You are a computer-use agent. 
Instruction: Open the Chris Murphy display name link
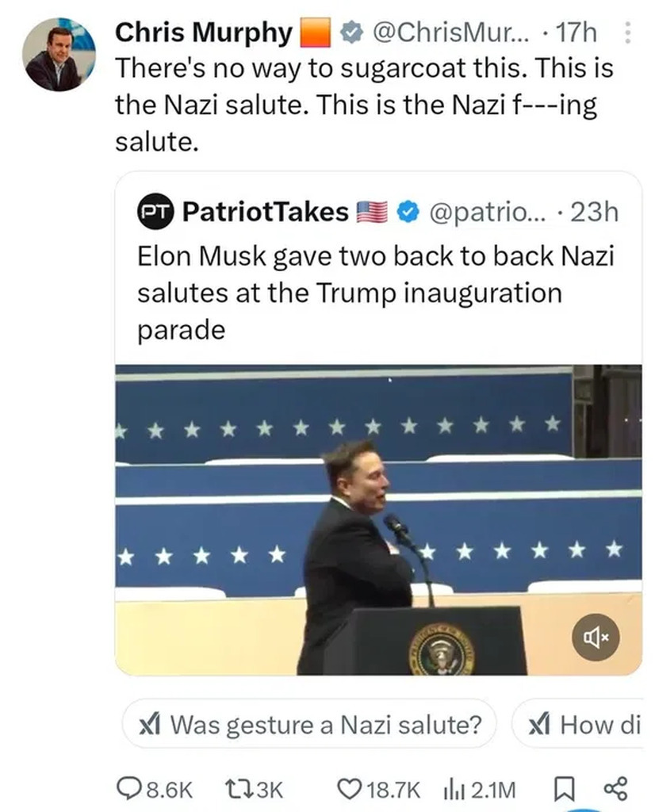click(x=204, y=33)
